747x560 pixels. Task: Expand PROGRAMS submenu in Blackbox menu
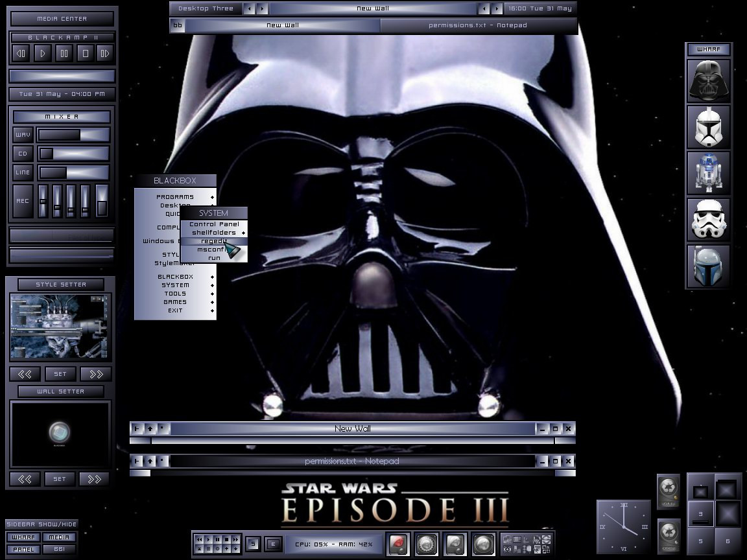(175, 196)
